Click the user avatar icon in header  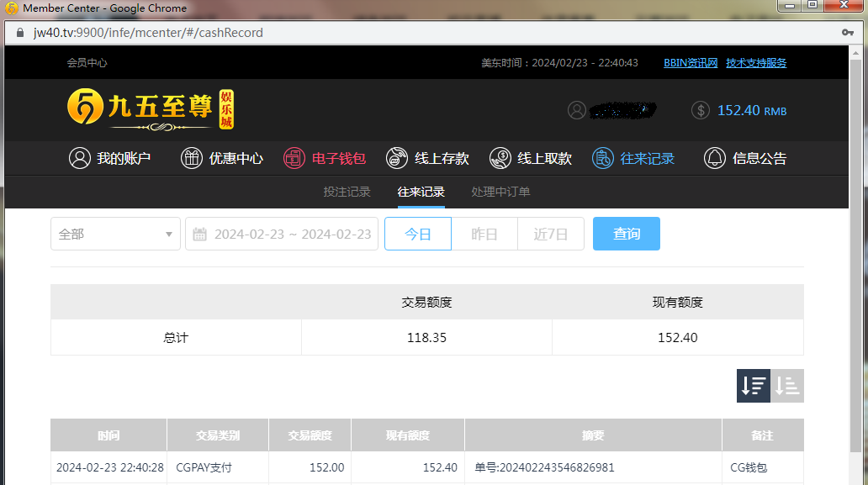pos(577,110)
